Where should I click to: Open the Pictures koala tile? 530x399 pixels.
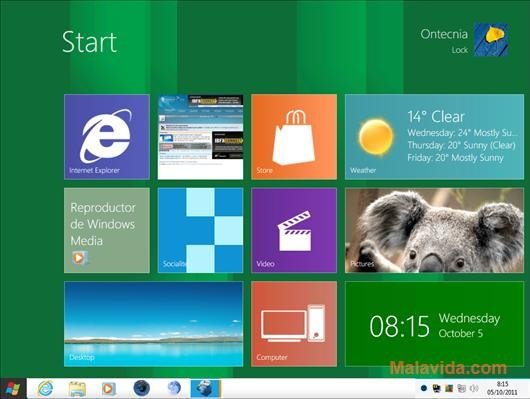tap(434, 230)
